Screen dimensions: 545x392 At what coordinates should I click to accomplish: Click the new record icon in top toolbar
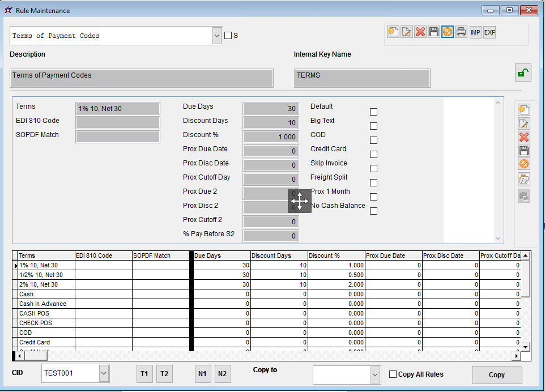(x=393, y=32)
